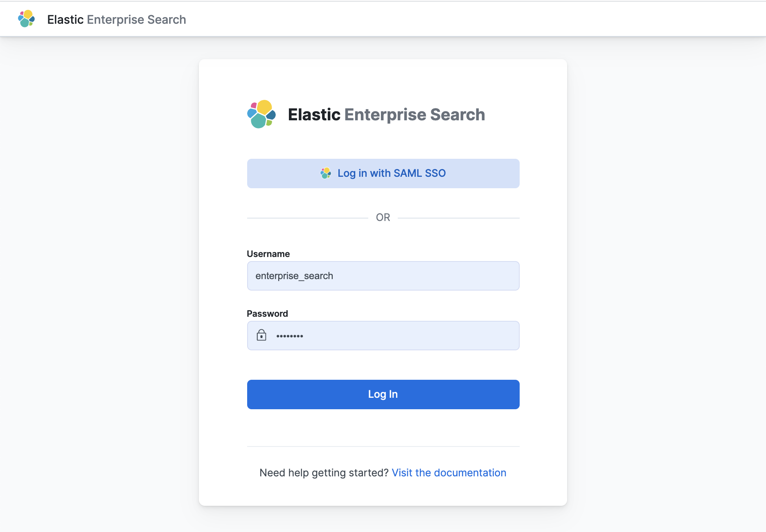Click the padlock icon in the password field

point(261,336)
